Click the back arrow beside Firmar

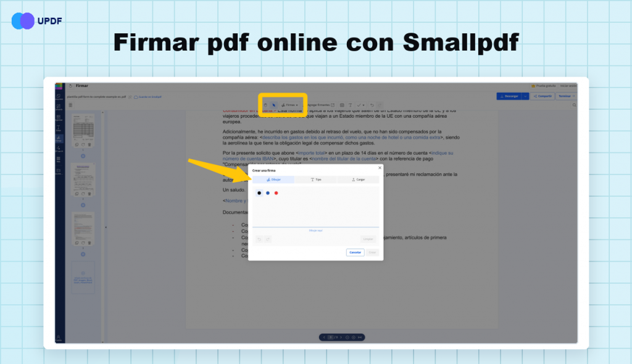pyautogui.click(x=70, y=86)
